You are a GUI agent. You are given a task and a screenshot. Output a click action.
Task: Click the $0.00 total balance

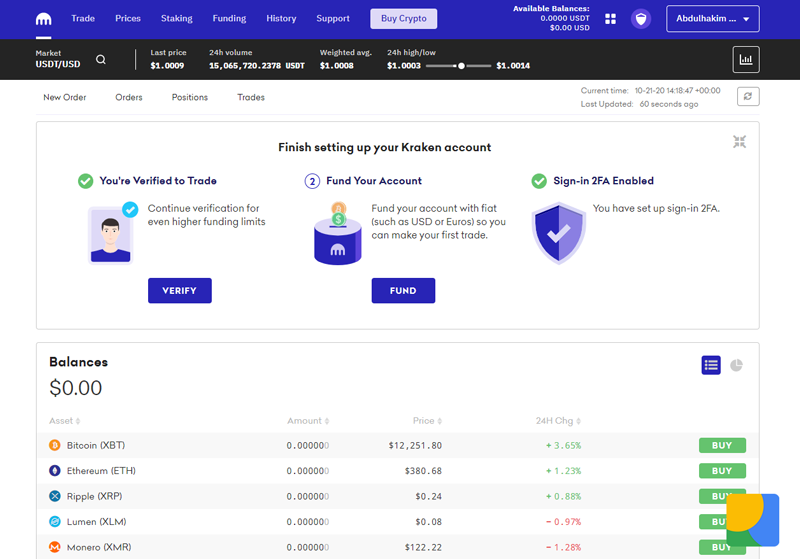(76, 388)
